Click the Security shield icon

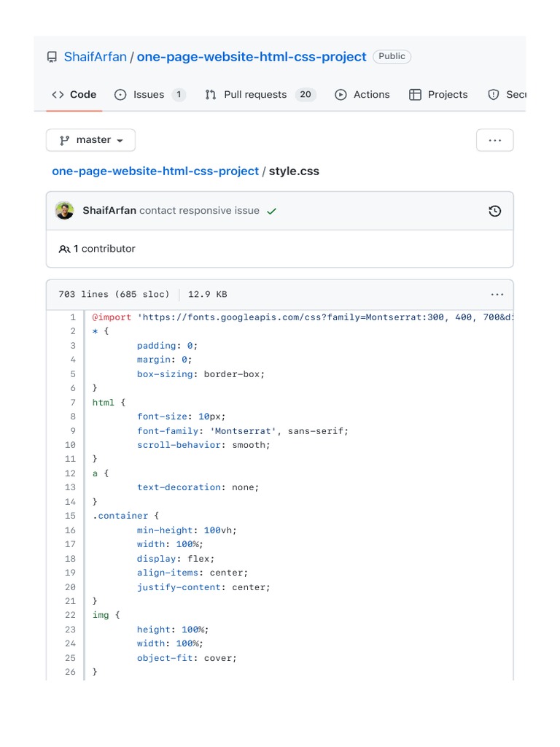pos(494,95)
